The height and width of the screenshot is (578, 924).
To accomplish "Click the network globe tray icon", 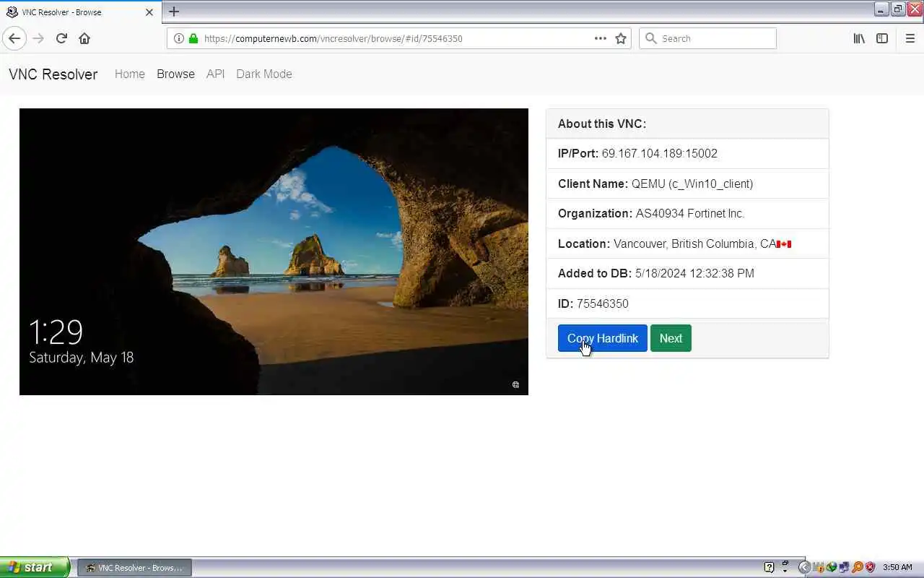I will [x=832, y=568].
